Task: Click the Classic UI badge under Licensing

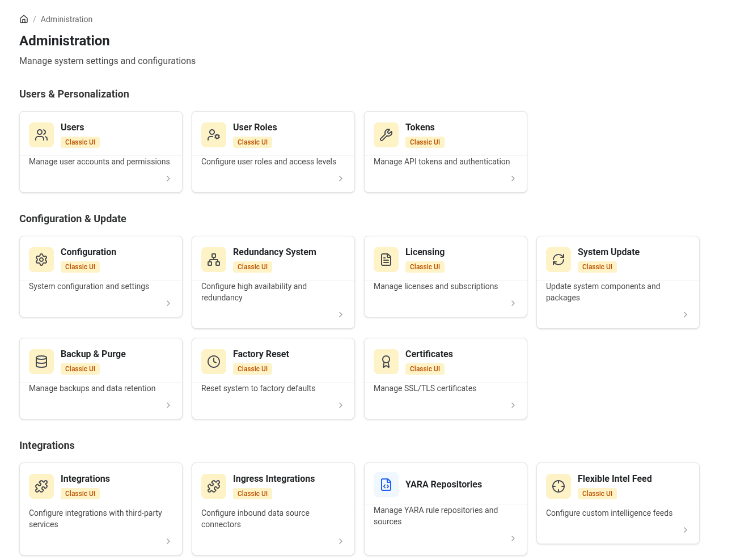Action: (425, 267)
